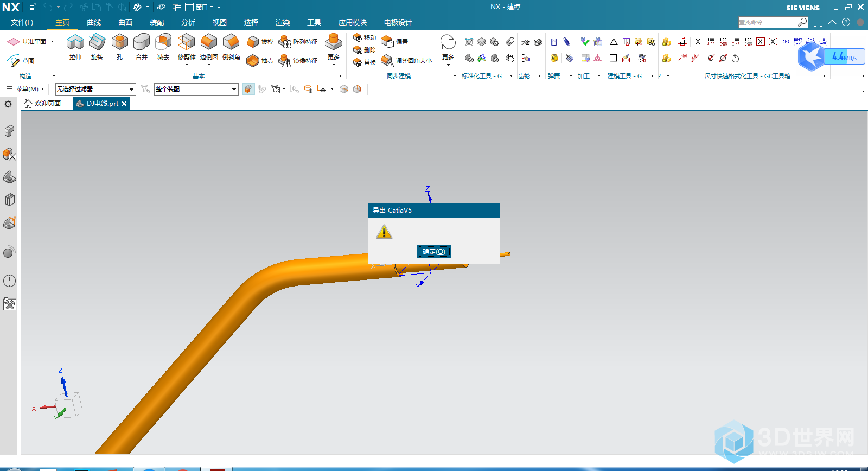
Task: Select the 偏置 (Offset Region) tool
Action: click(394, 42)
